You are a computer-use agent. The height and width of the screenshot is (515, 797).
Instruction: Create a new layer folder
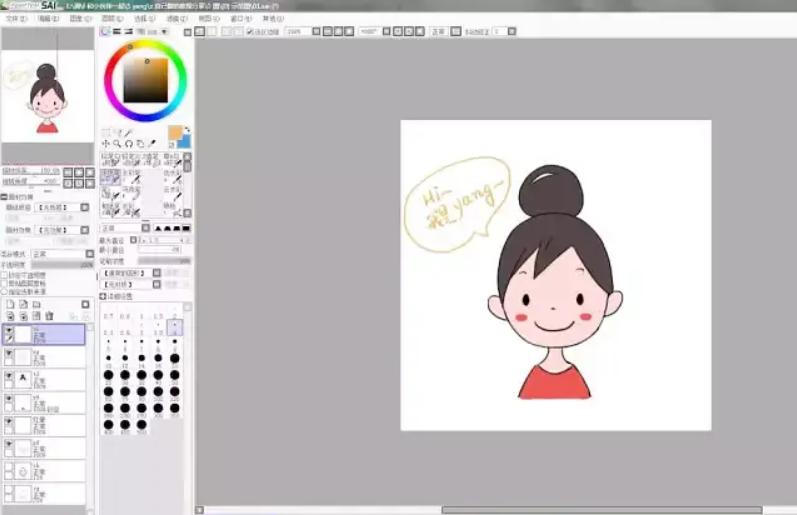coord(37,304)
